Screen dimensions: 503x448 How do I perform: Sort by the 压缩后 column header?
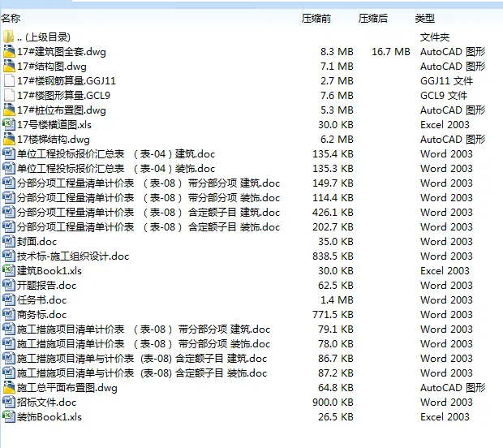click(372, 19)
